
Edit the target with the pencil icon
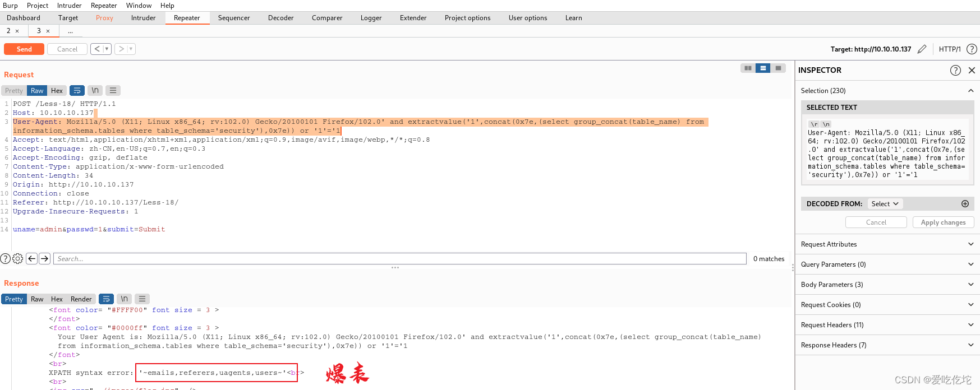click(922, 49)
